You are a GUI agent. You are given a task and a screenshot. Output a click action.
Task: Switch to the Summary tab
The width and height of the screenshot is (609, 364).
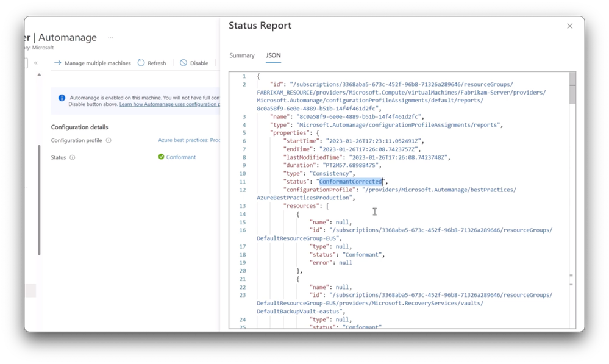(241, 55)
